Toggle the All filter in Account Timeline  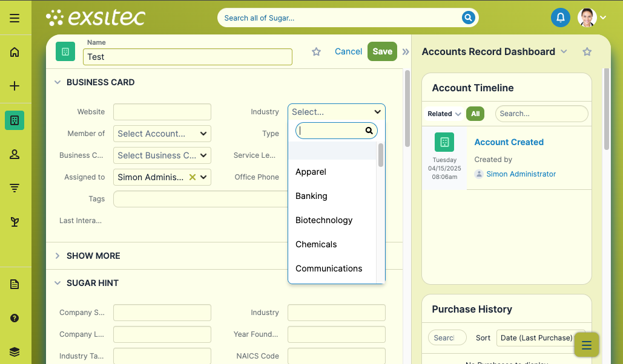[x=475, y=114]
